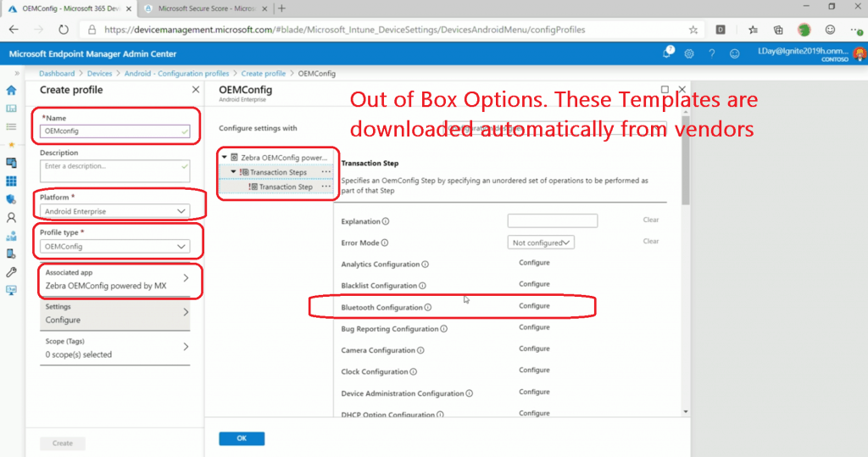Configure Blacklist Configuration

coord(534,284)
